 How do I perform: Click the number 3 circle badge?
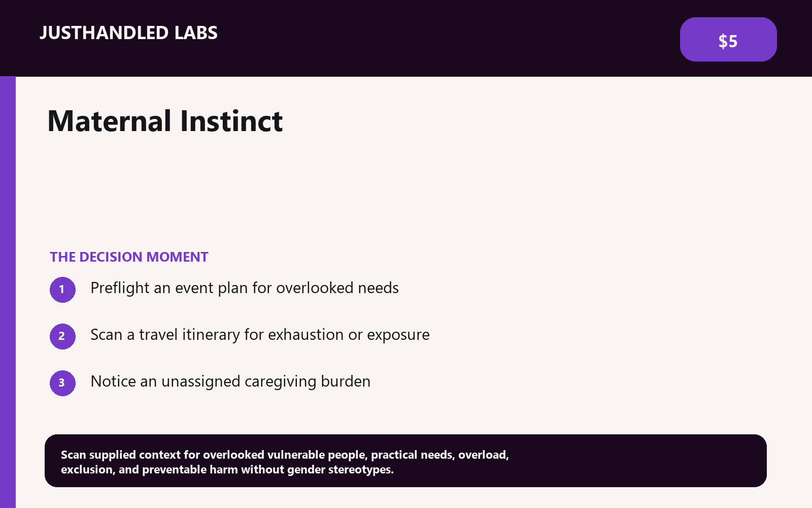tap(62, 383)
